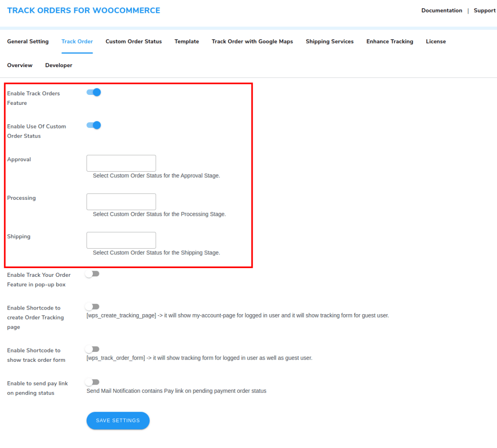
Task: Switch to the General Setting tab
Action: (x=28, y=41)
